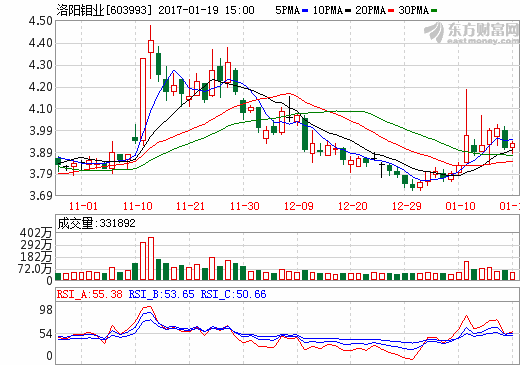
Task: Click the 11-21 date label
Action: 190,206
